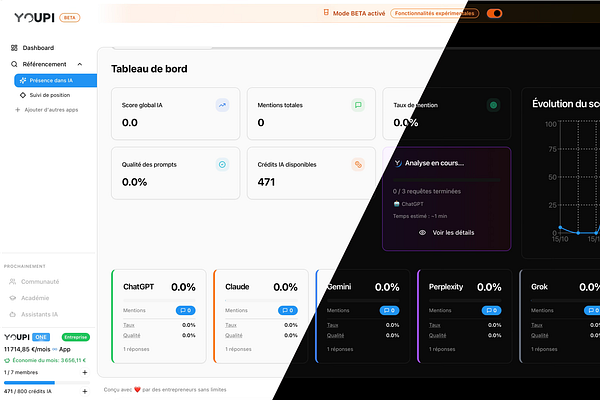600x400 pixels.
Task: Click the Assistants IA robot icon
Action: pyautogui.click(x=13, y=314)
